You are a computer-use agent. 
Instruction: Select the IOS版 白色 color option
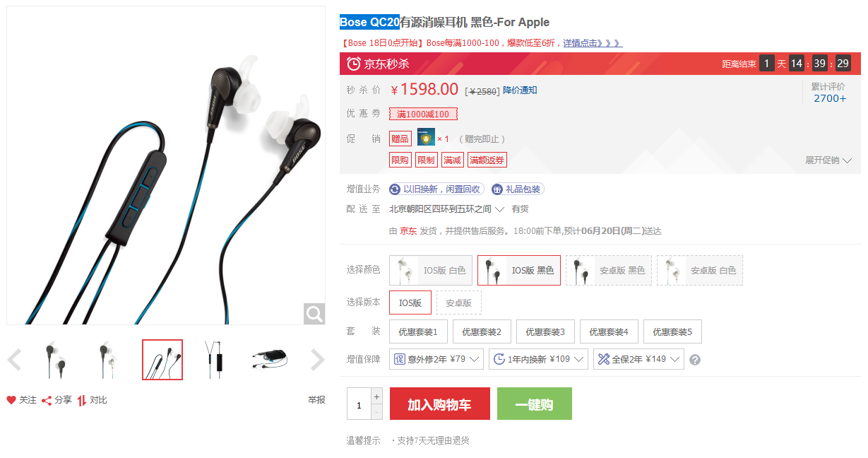pos(431,271)
